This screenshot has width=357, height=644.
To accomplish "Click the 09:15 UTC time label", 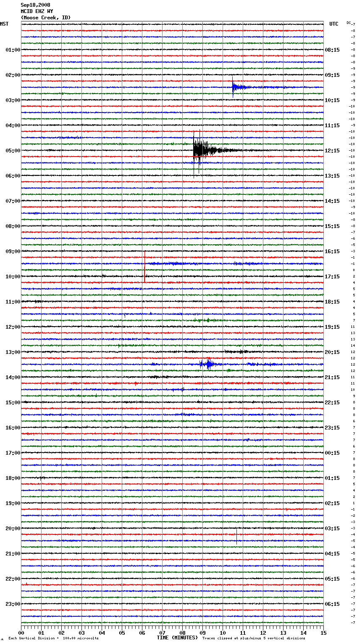I will [x=332, y=75].
